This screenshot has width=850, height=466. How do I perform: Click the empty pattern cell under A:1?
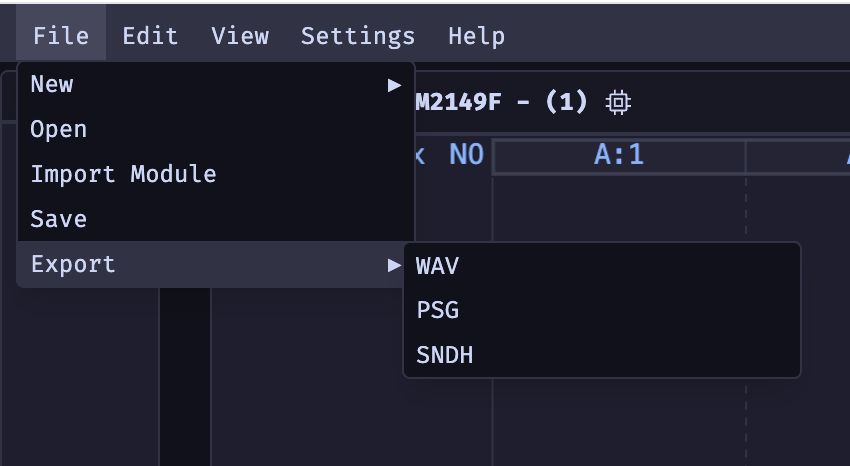click(x=619, y=209)
